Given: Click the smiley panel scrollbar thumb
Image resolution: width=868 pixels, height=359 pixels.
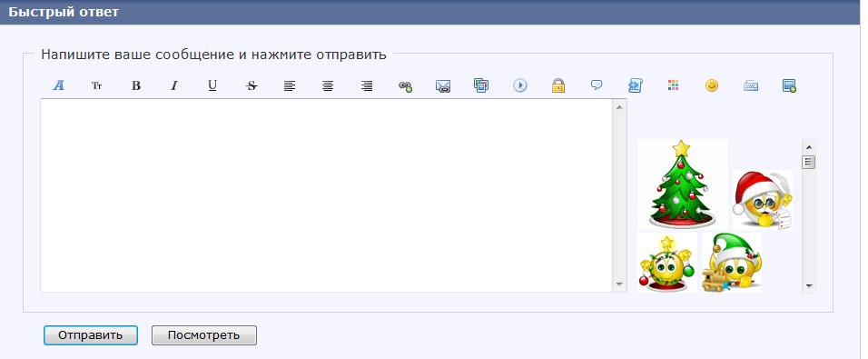Looking at the screenshot, I should coord(809,162).
